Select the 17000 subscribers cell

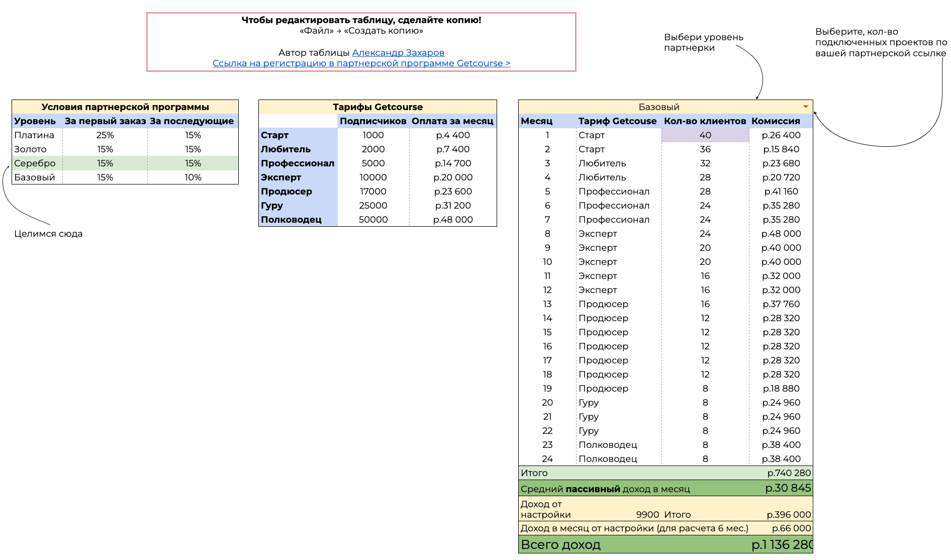coord(373,192)
